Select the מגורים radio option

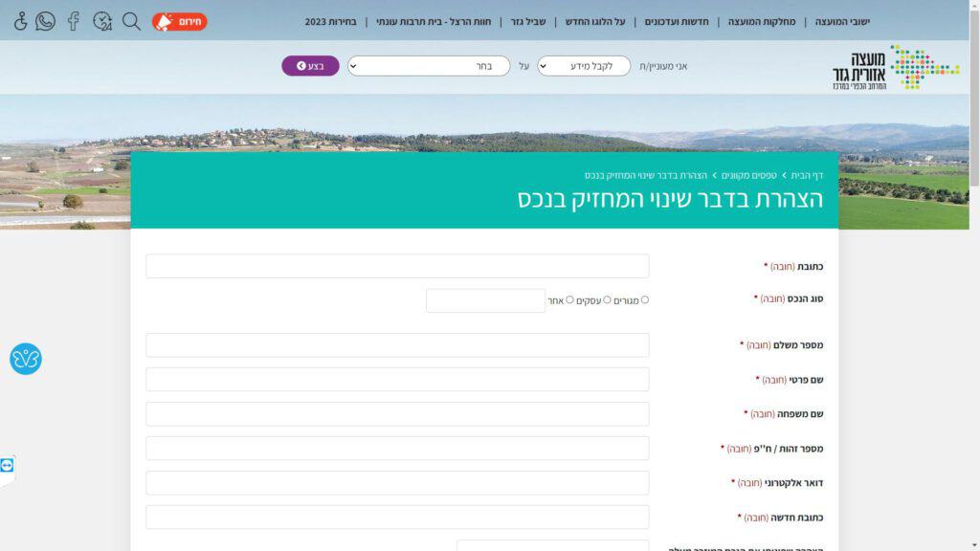tap(645, 300)
